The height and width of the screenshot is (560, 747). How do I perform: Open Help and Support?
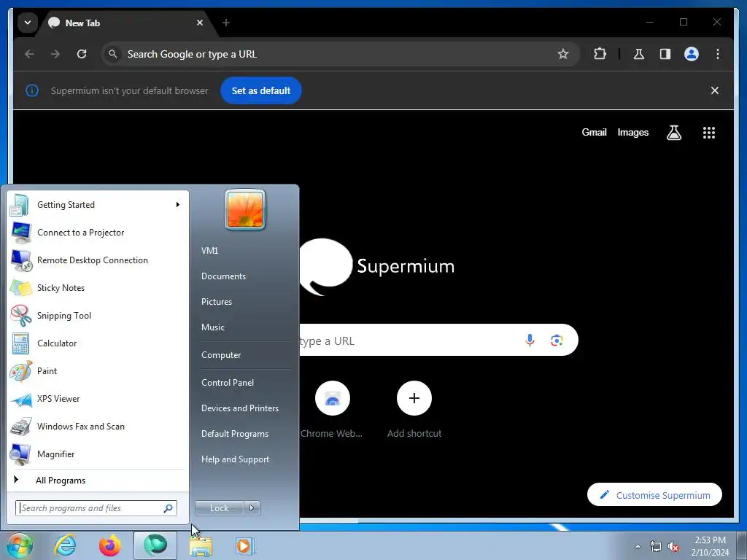235,459
